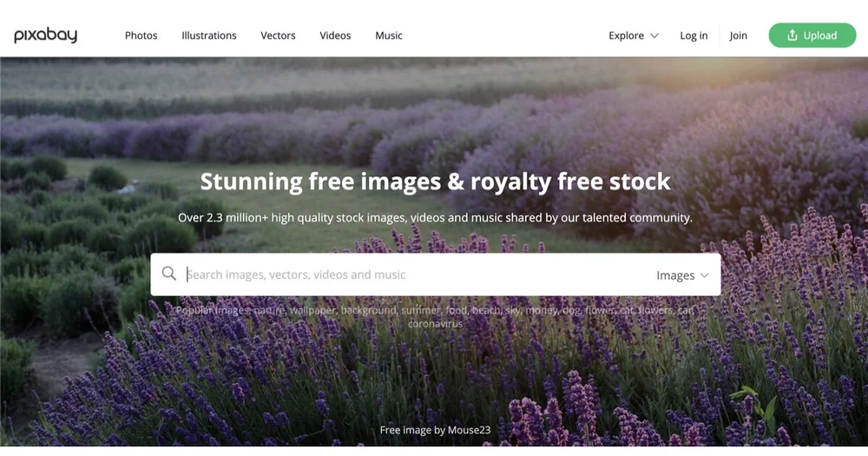Choose the popular tag 'wallpaper'
The height and width of the screenshot is (456, 868).
312,310
